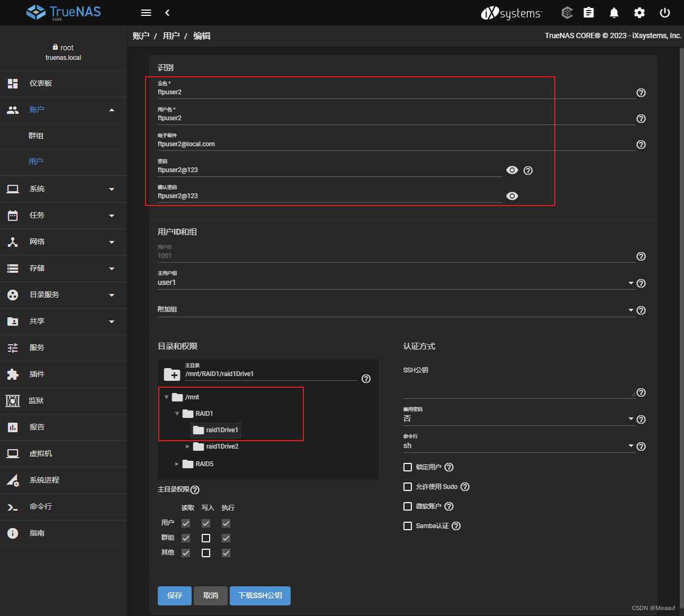684x616 pixels.
Task: Toggle visibility eye for 确认密码
Action: (x=512, y=196)
